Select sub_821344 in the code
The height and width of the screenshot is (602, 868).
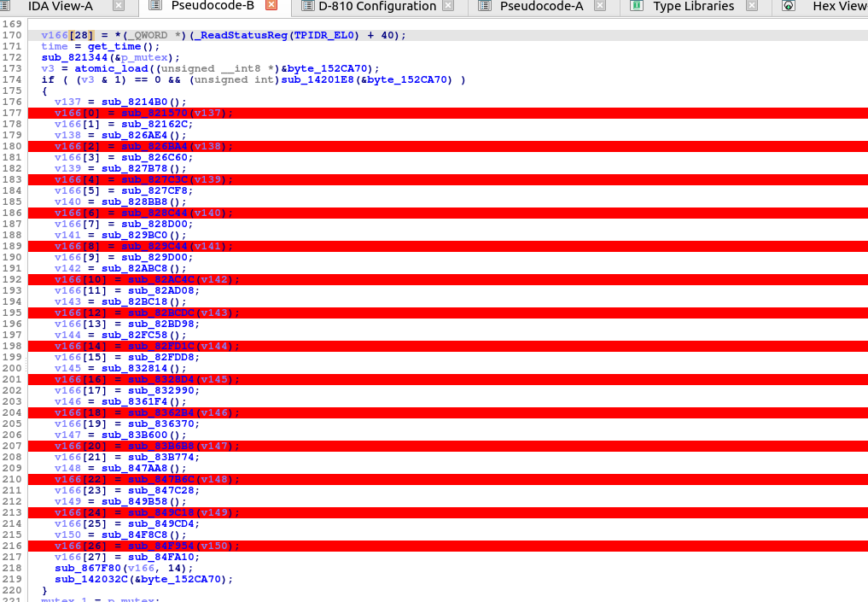(x=74, y=57)
